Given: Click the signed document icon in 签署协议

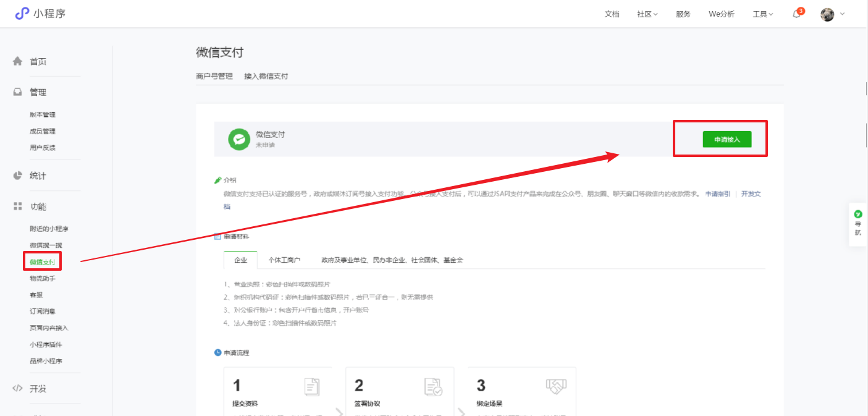Looking at the screenshot, I should pyautogui.click(x=433, y=387).
